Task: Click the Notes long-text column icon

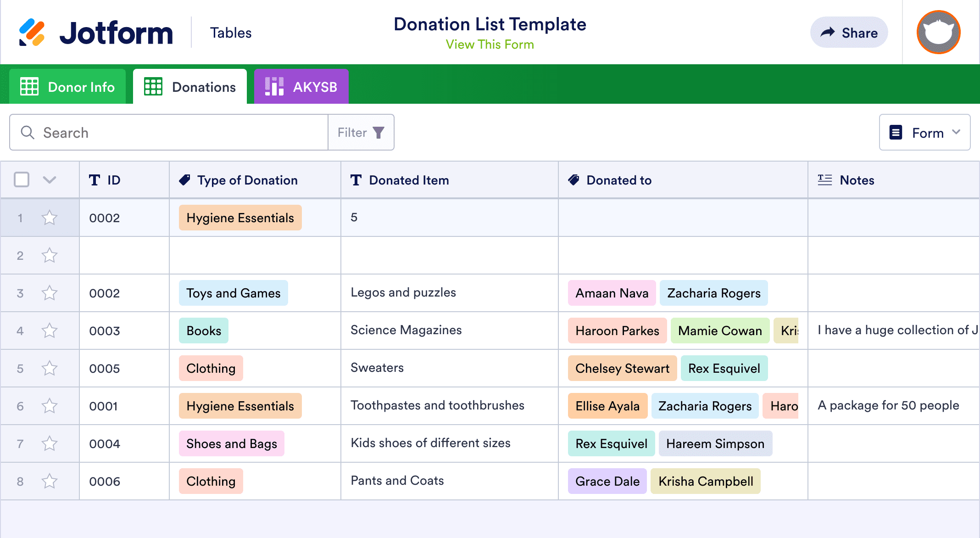Action: click(x=825, y=180)
